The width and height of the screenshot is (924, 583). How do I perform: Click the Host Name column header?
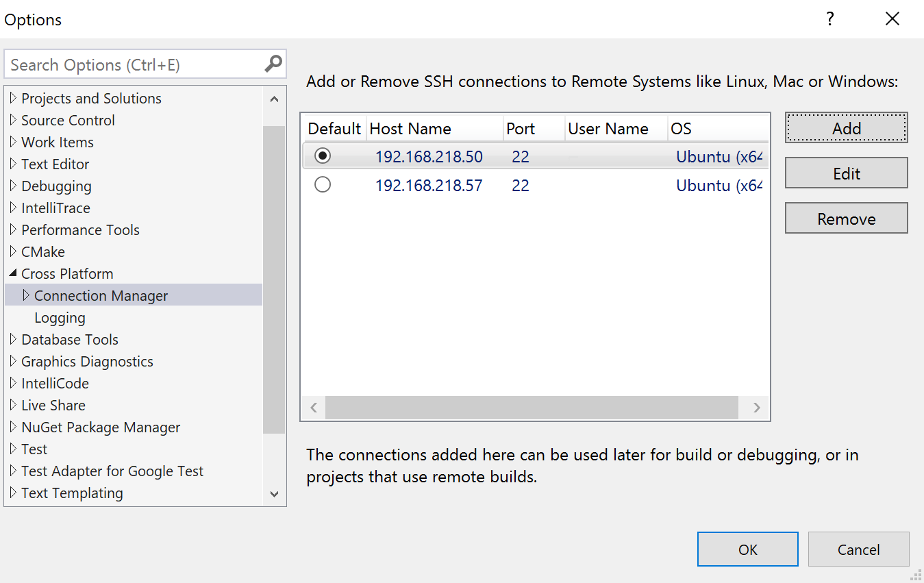[411, 128]
